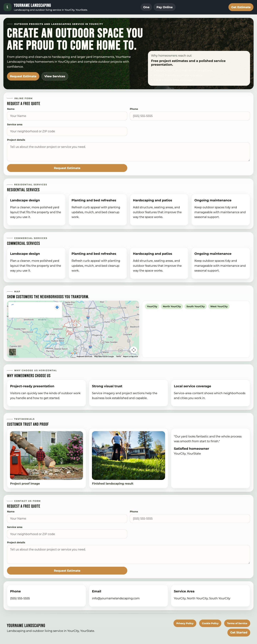Click Report a map error link
257x644 pixels.
130,357
